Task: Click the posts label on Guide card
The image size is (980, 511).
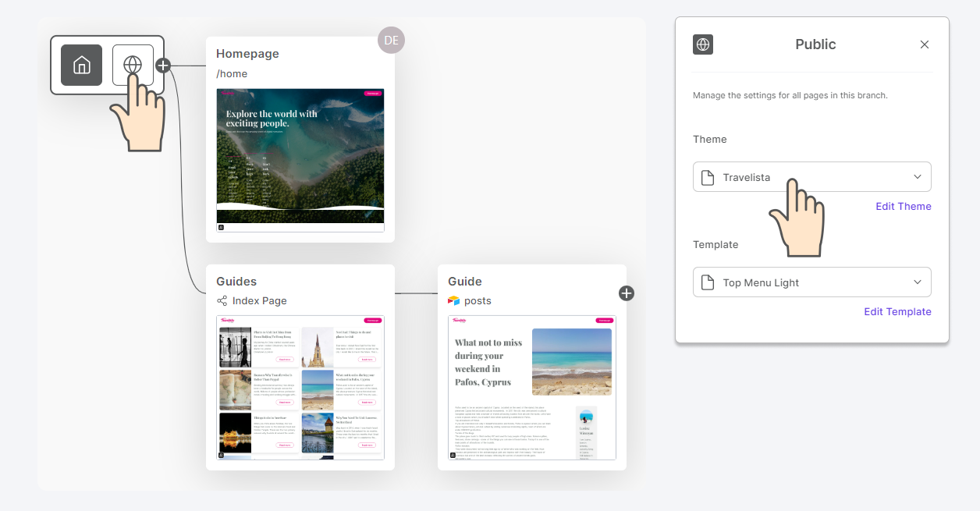Action: (x=478, y=301)
